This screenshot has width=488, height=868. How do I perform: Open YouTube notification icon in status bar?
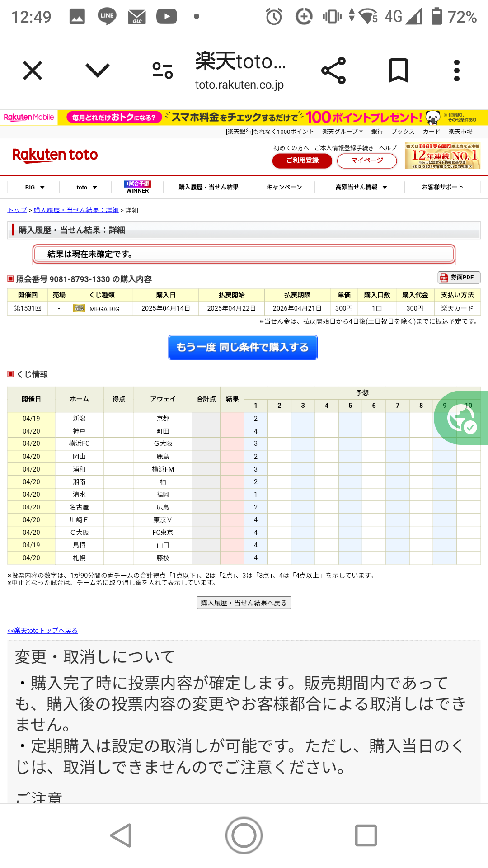(x=167, y=17)
